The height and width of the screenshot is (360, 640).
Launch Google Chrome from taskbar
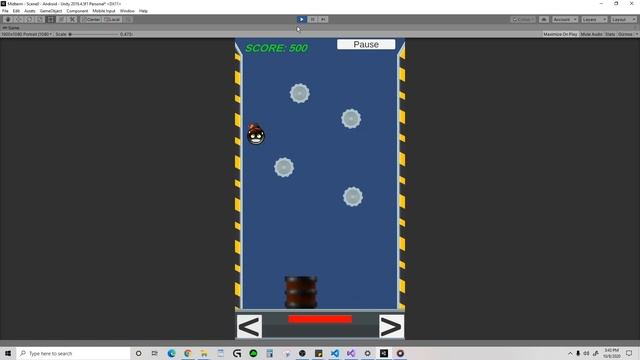click(188, 353)
